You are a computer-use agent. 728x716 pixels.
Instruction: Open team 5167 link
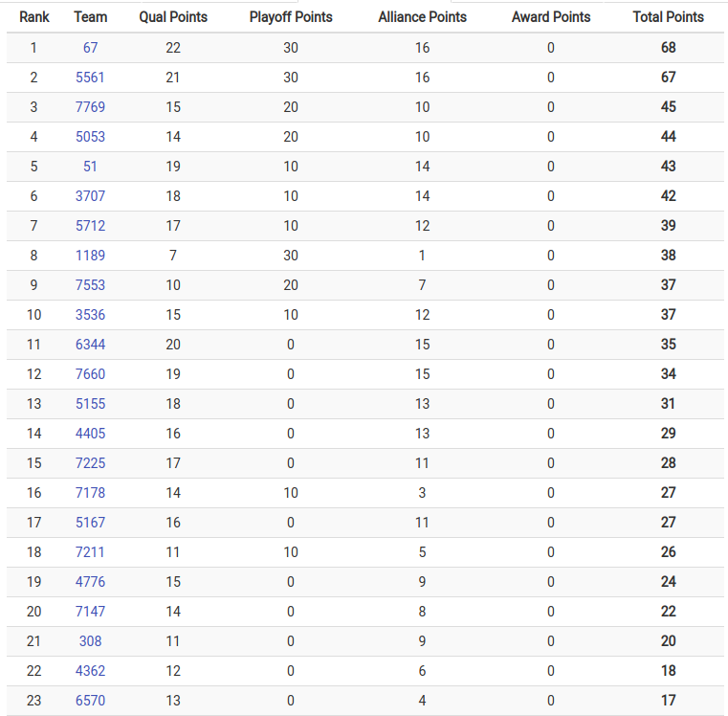[90, 523]
